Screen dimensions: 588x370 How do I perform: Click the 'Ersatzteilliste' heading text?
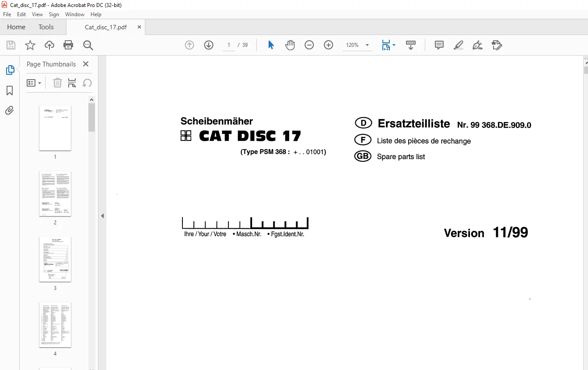coord(414,124)
